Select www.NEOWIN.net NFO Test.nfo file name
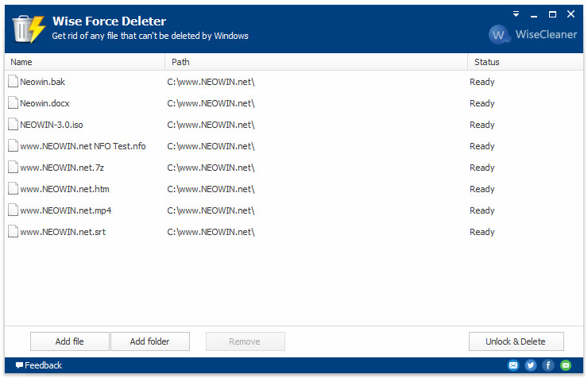Viewport: 588px width, 378px height. 83,146
